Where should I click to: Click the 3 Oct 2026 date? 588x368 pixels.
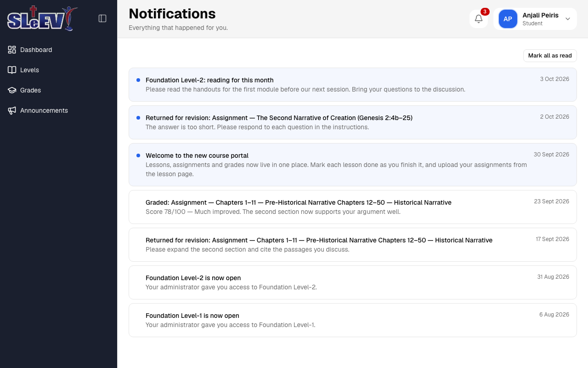tap(554, 79)
